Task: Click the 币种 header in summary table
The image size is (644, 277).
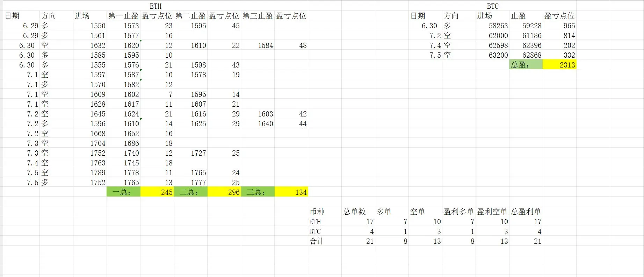Action: [x=325, y=212]
